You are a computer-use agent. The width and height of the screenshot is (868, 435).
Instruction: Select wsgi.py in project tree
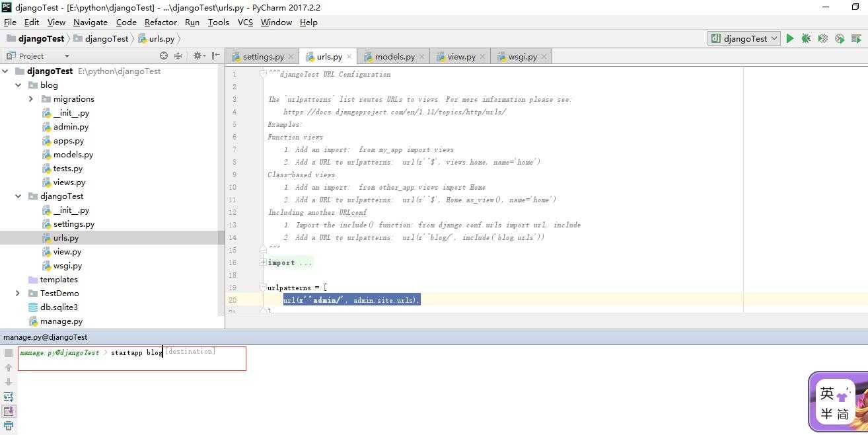point(67,265)
